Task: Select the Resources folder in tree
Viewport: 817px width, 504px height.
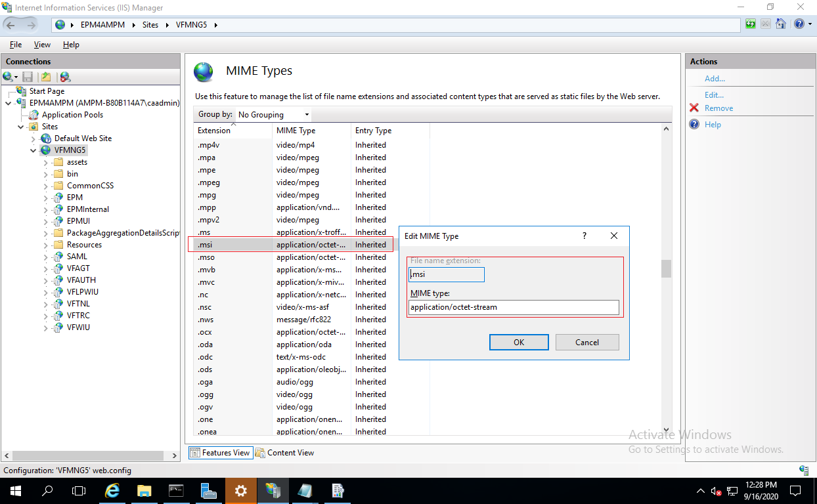Action: point(84,245)
